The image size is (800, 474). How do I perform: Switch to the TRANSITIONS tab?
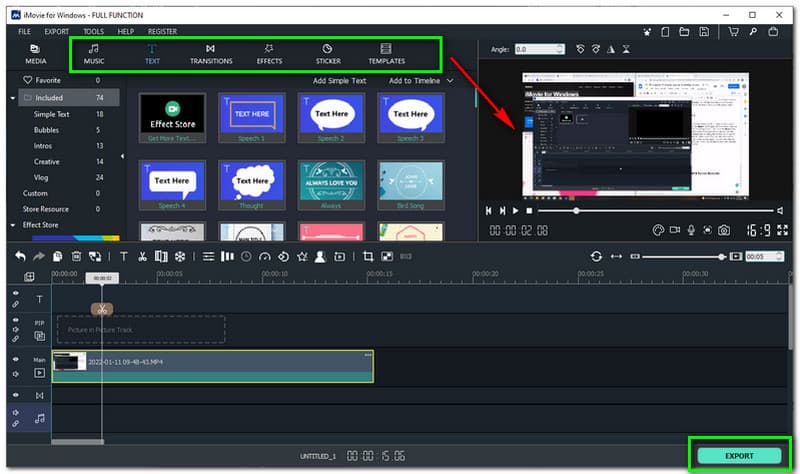(211, 54)
